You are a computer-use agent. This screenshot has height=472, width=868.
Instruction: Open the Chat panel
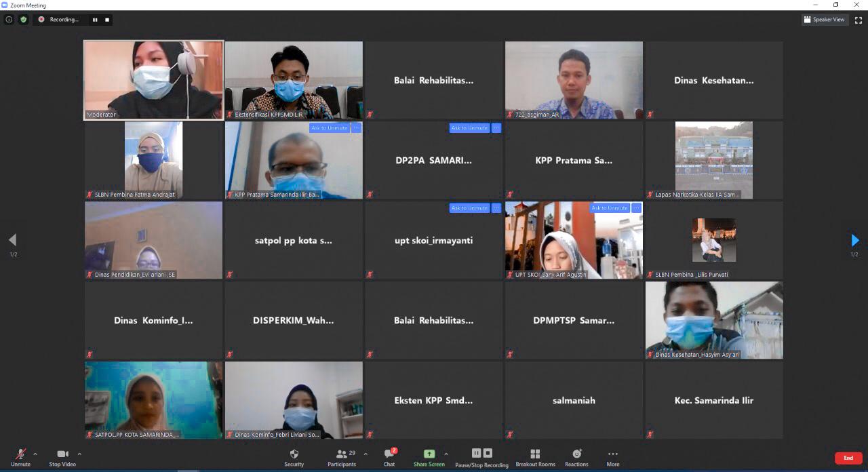pyautogui.click(x=389, y=457)
